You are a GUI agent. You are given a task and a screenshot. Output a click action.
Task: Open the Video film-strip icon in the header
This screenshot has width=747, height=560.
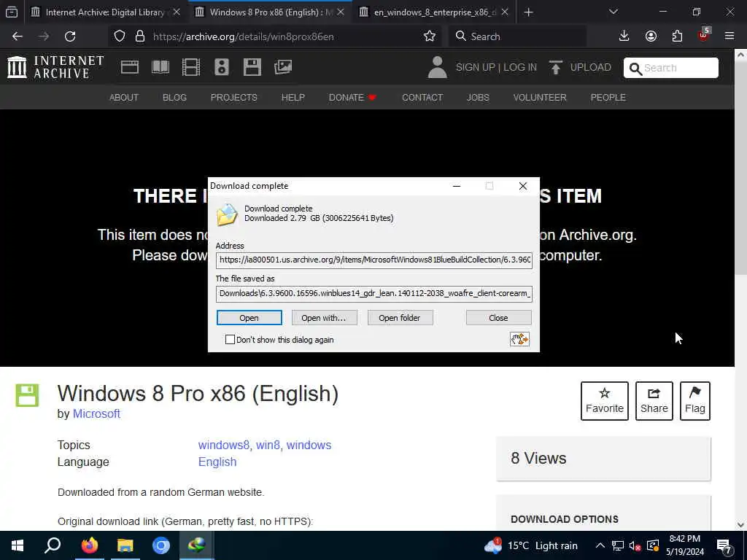click(x=191, y=67)
